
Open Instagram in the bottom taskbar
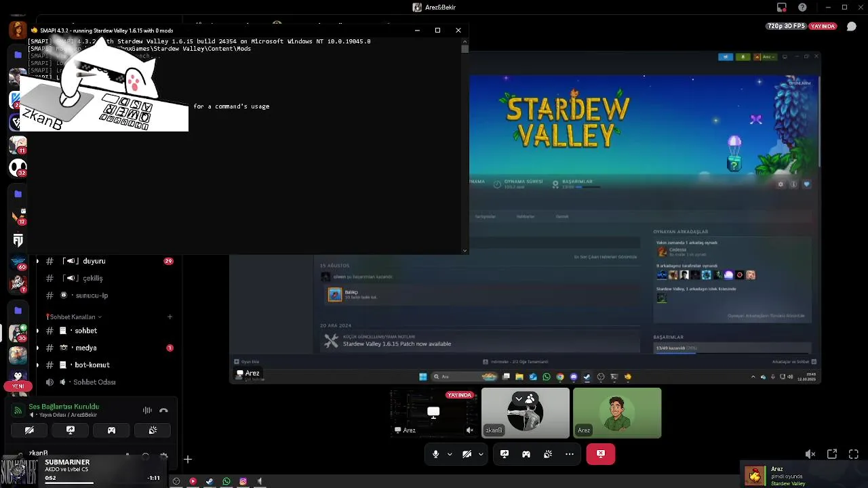point(243,481)
